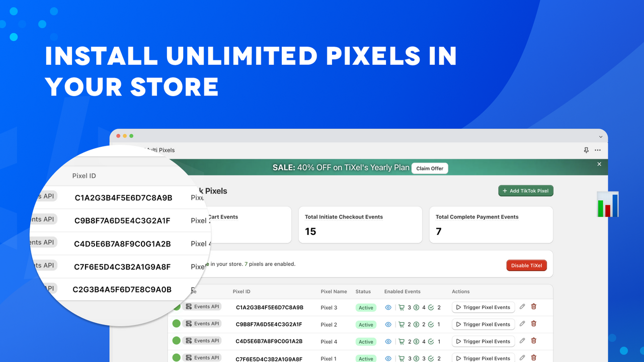644x362 pixels.
Task: Click the cart event icon in Pixel 3 row
Action: [x=401, y=308]
